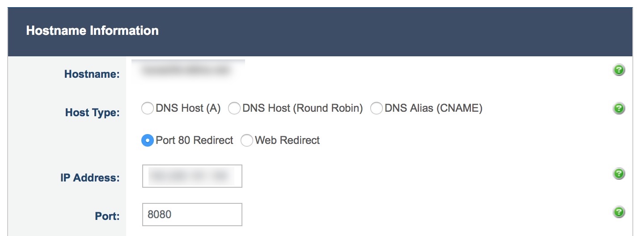This screenshot has height=236, width=644.
Task: Choose the DNS Host (Round Robin) radio button
Action: click(x=234, y=109)
